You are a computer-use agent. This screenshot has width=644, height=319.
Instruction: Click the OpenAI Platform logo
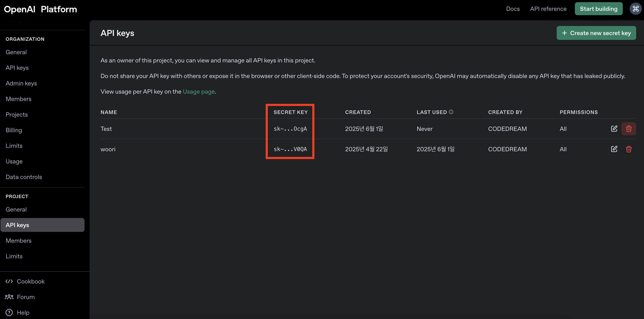point(40,9)
